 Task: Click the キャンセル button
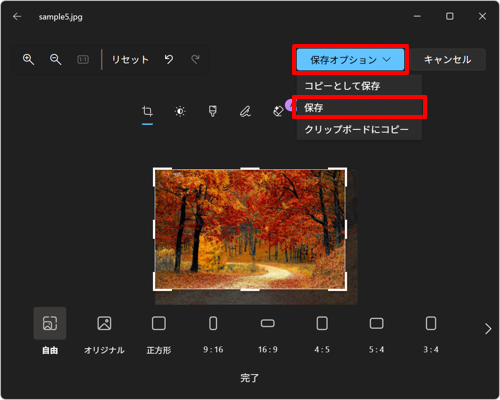click(448, 60)
